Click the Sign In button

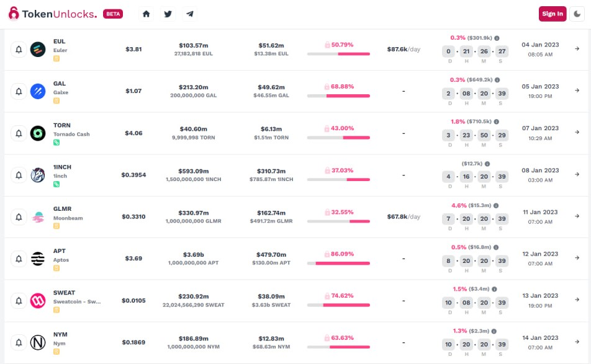[x=552, y=14]
